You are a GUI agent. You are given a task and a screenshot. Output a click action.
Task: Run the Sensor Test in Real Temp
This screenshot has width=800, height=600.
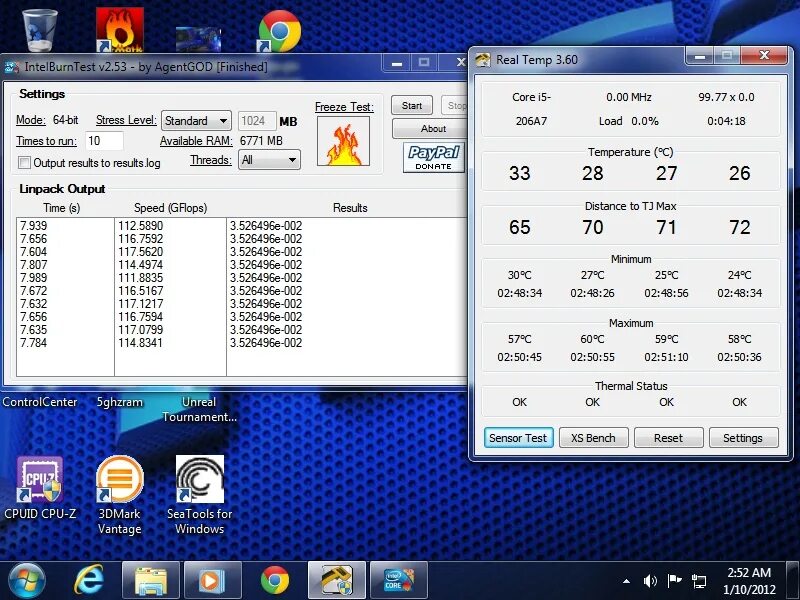pyautogui.click(x=518, y=437)
